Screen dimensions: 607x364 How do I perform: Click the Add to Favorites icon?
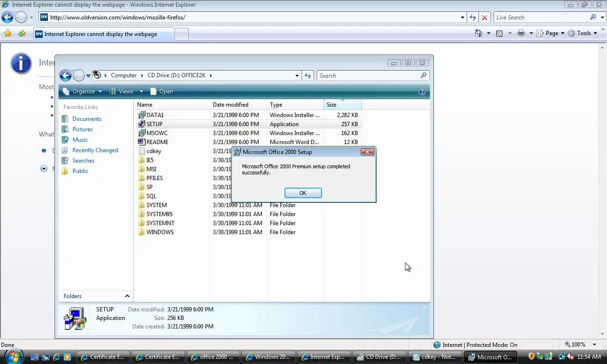coord(22,34)
